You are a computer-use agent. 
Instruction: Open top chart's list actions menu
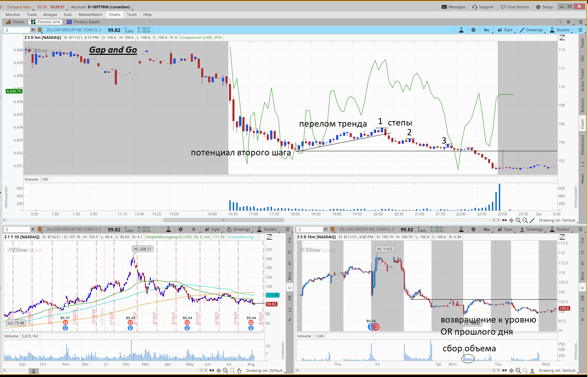point(580,30)
